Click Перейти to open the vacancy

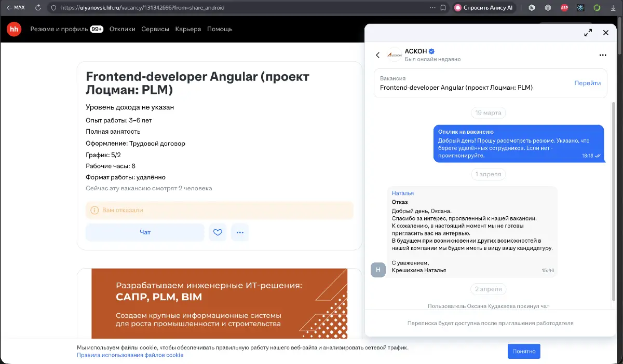587,83
